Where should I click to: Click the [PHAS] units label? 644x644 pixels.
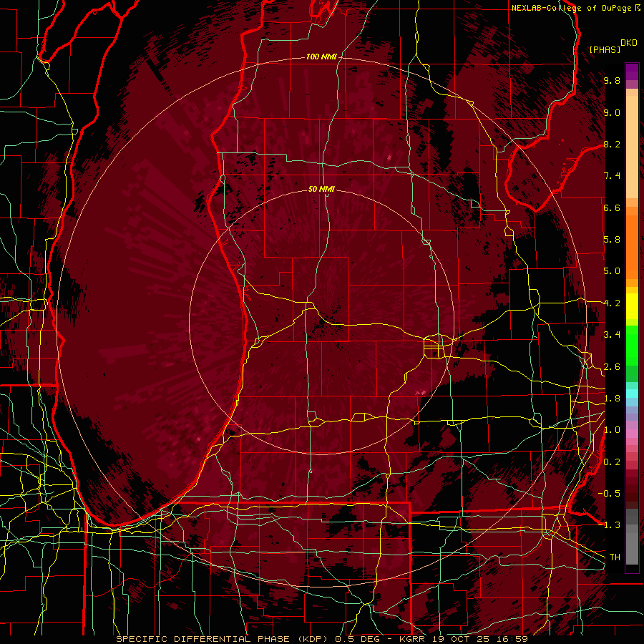click(605, 49)
